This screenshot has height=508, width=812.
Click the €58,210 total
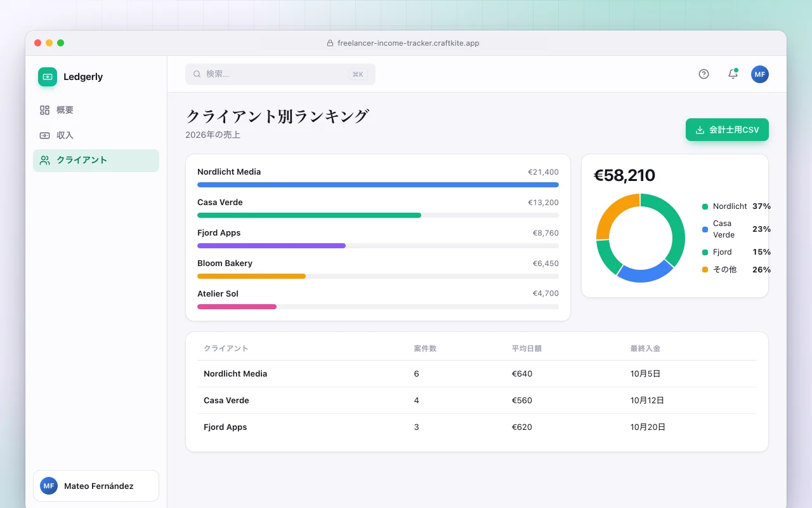pyautogui.click(x=624, y=175)
